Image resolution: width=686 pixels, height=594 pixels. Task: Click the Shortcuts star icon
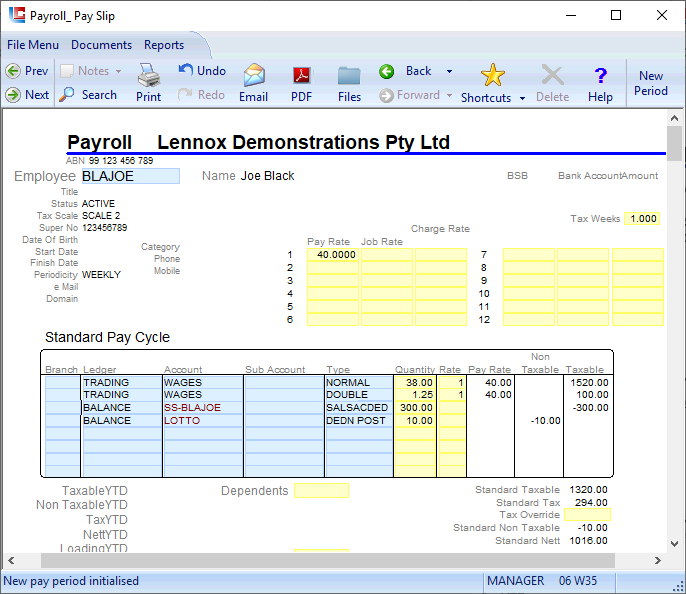point(492,76)
